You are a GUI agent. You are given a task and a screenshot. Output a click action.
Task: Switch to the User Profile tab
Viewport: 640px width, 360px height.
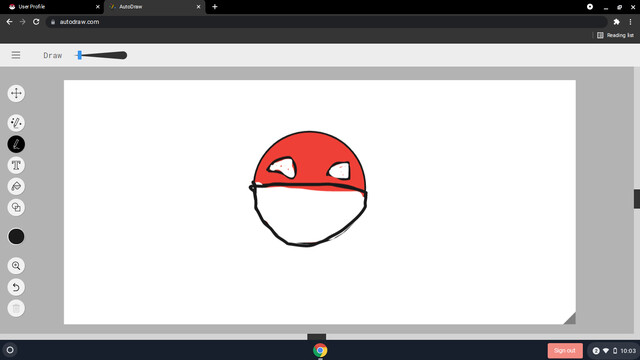(x=51, y=7)
